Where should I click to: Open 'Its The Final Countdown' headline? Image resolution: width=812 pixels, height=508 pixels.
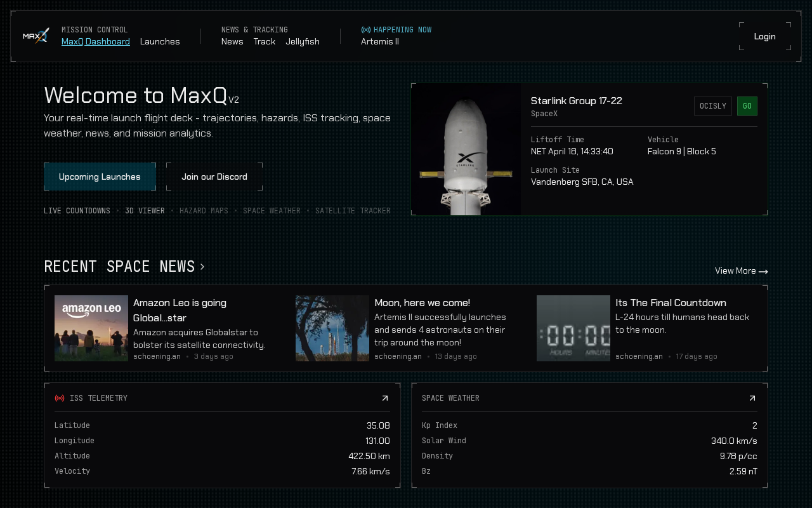pyautogui.click(x=671, y=303)
